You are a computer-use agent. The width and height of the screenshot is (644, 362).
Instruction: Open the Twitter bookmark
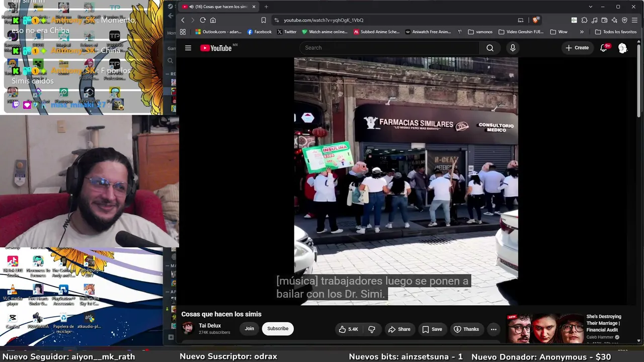click(x=286, y=32)
